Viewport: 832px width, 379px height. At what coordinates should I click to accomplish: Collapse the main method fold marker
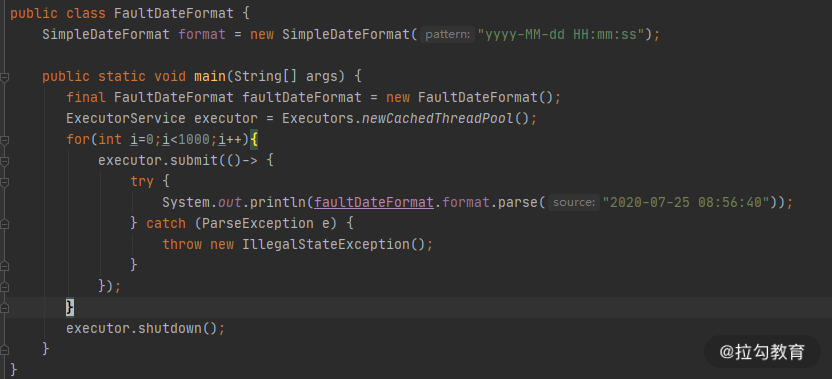click(4, 77)
